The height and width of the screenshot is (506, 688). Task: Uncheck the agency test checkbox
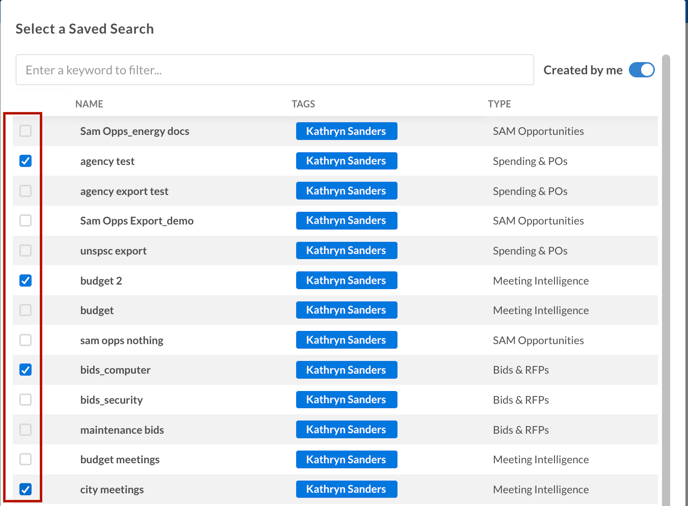25,161
